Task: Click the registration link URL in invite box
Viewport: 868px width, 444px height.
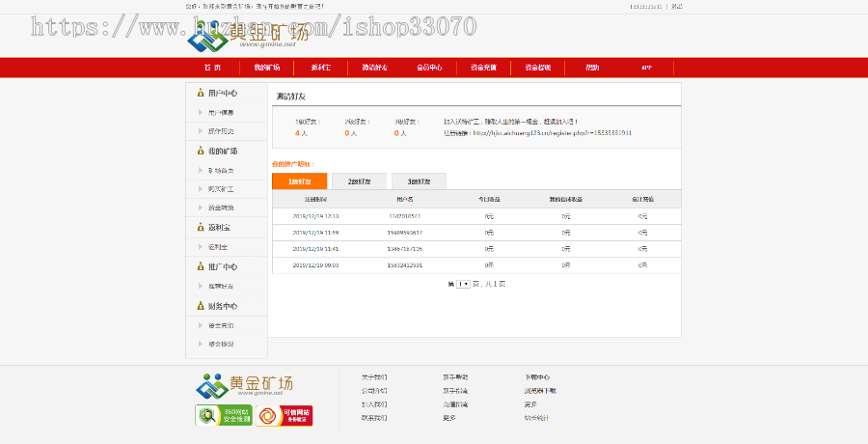Action: [553, 133]
